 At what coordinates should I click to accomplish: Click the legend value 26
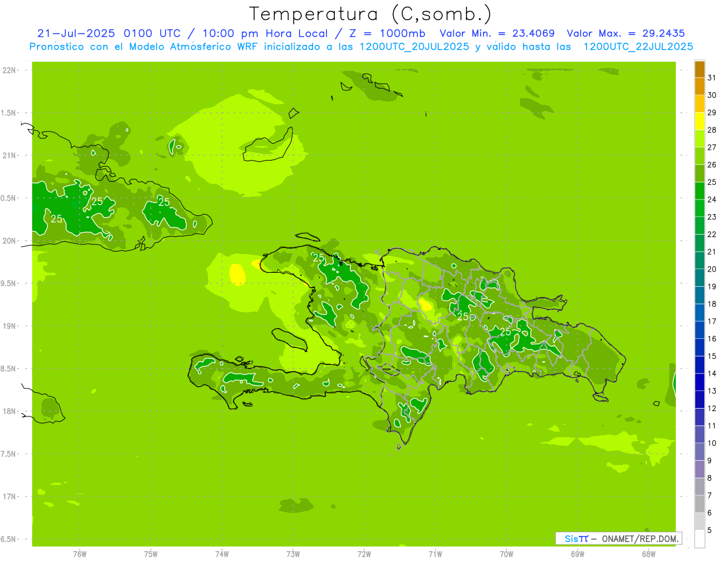[712, 165]
